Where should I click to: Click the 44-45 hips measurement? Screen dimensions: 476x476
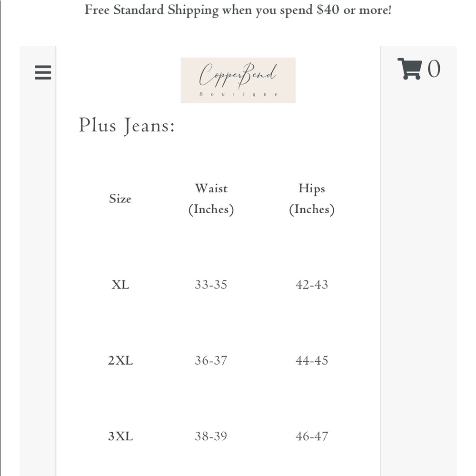pos(312,360)
